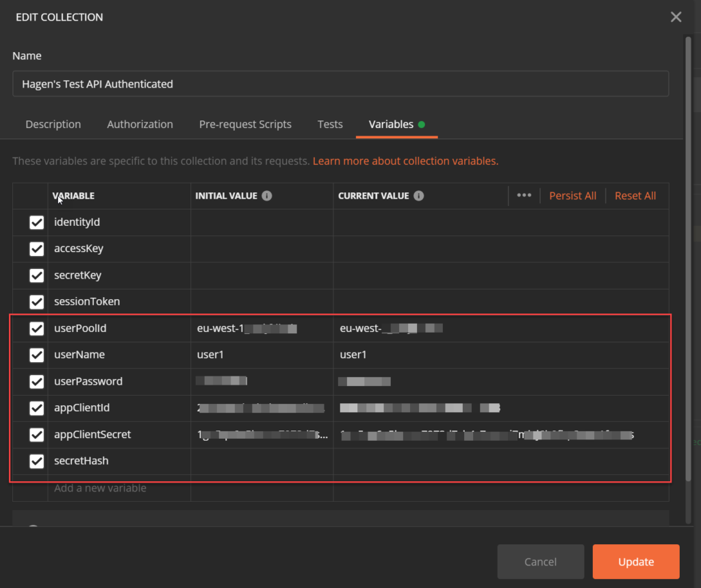Switch to the Description tab
The width and height of the screenshot is (701, 588).
[53, 125]
